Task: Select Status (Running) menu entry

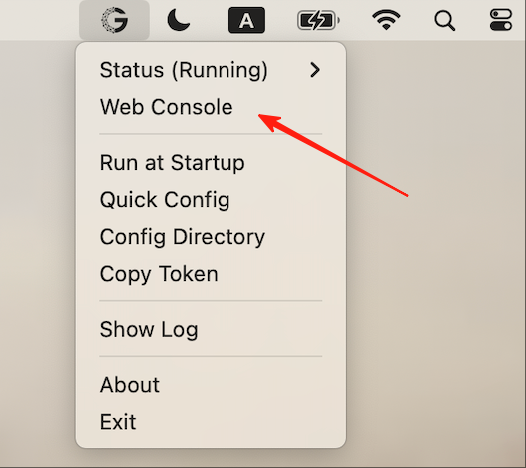Action: 211,70
